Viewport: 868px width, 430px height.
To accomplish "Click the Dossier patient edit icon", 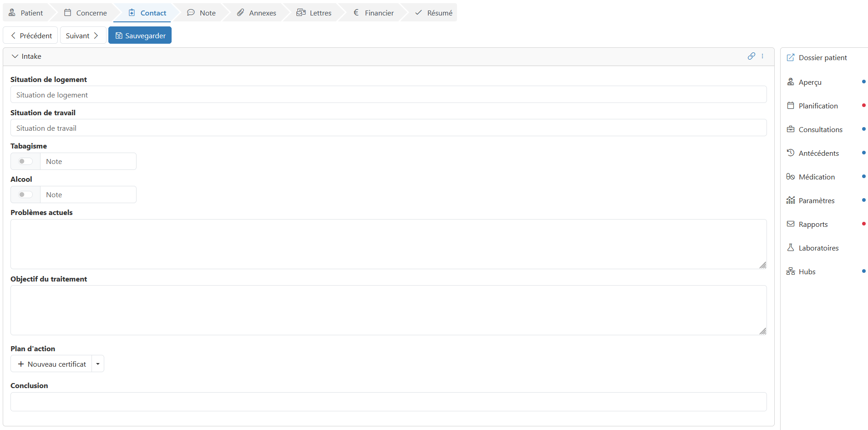I will tap(791, 57).
